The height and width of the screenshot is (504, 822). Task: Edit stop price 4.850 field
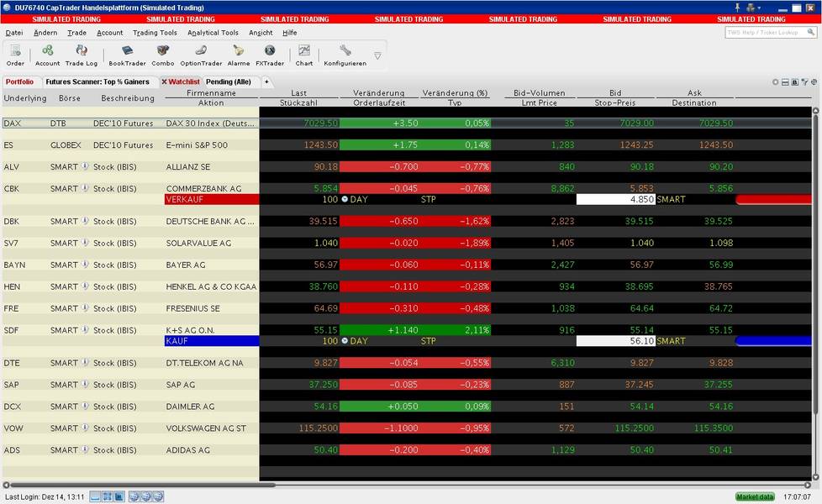615,199
